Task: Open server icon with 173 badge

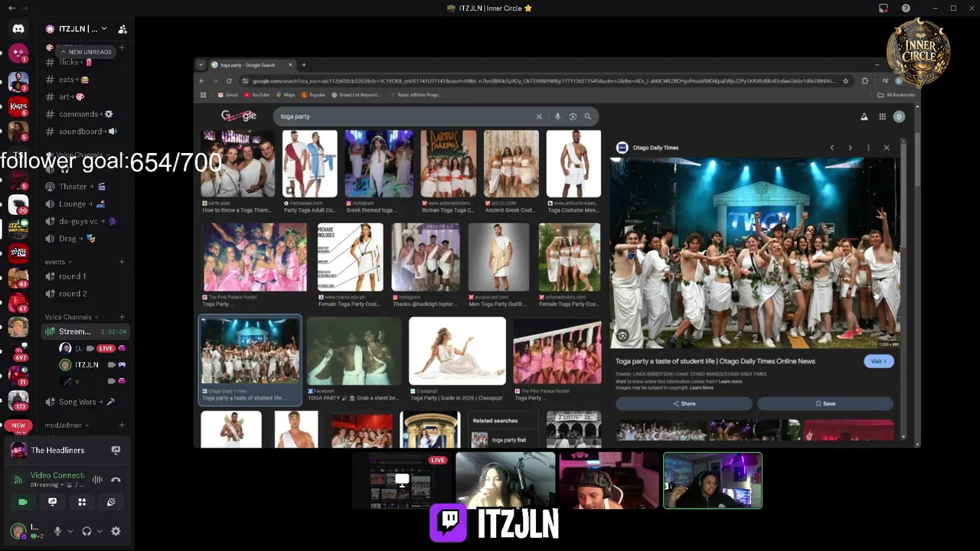Action: point(18,400)
